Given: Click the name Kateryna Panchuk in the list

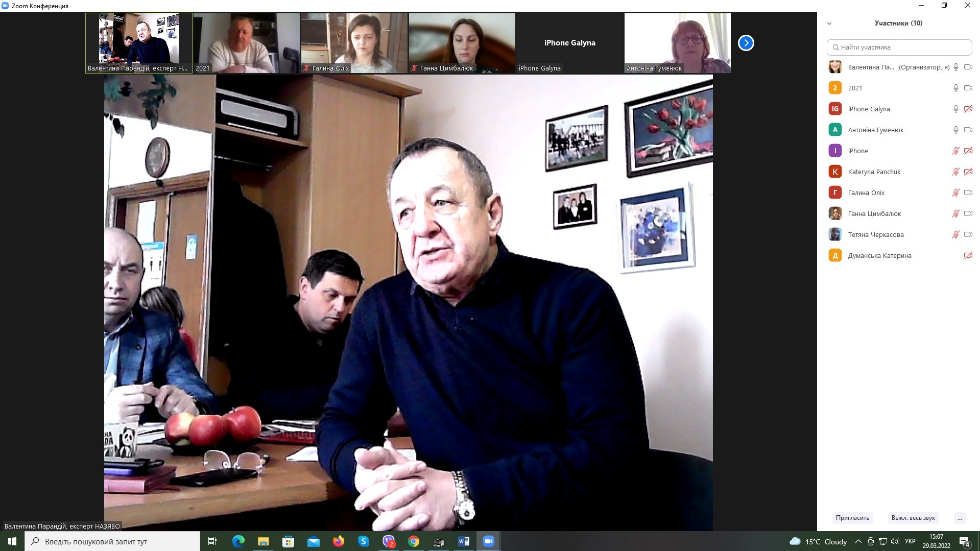Looking at the screenshot, I should pos(874,172).
